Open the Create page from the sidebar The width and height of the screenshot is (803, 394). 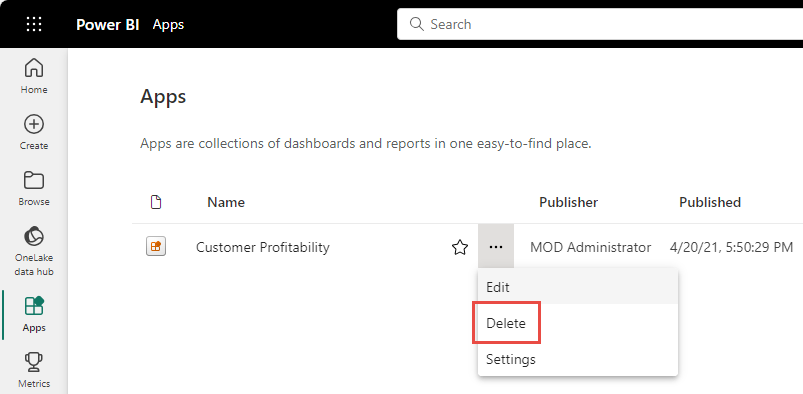tap(34, 132)
